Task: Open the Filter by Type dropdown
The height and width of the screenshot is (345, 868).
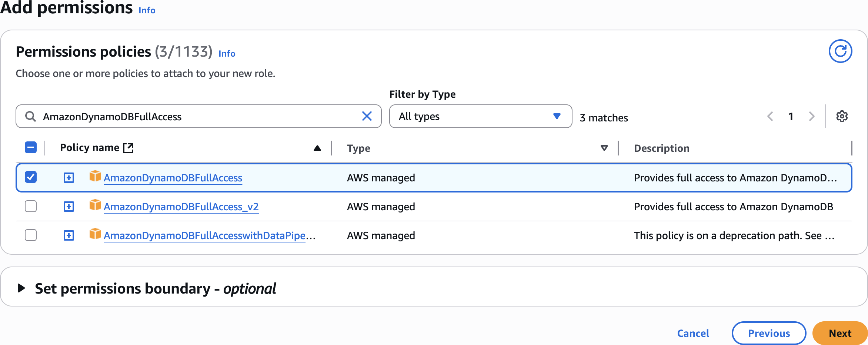Action: (480, 116)
